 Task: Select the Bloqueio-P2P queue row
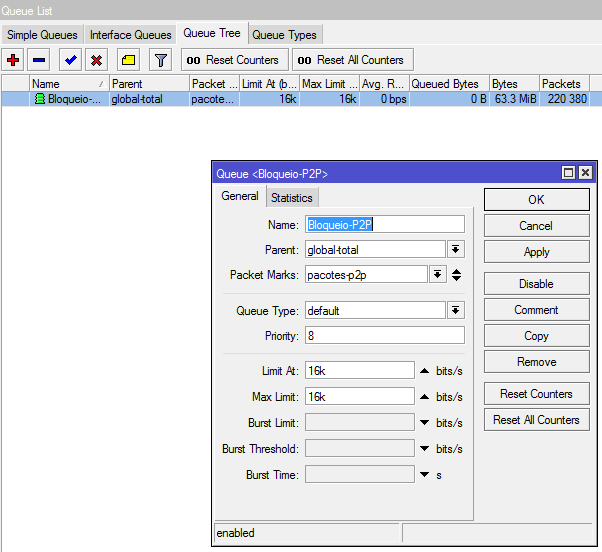70,99
